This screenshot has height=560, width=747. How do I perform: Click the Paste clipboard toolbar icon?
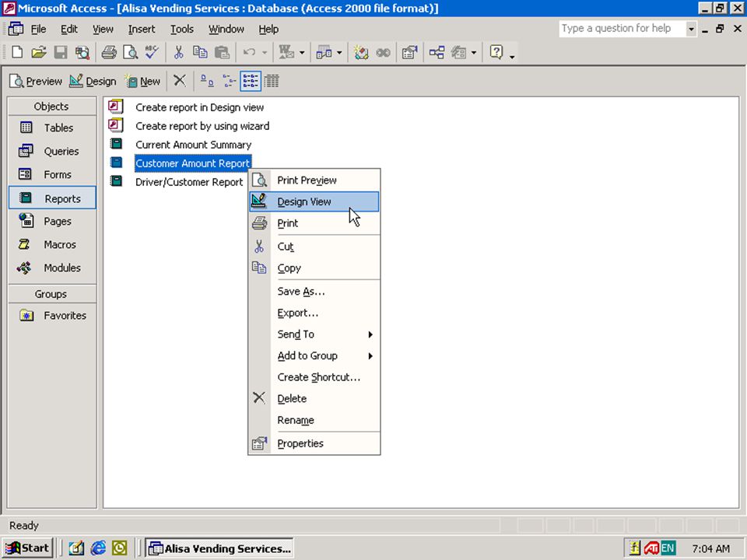point(222,52)
